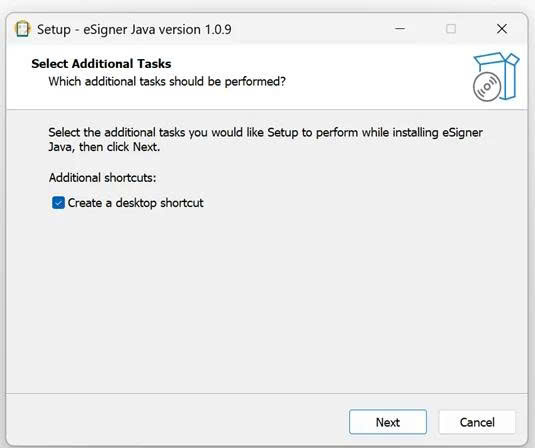Click the 'Additional shortcuts:' group label
Screen dimensions: 535x448
102,178
